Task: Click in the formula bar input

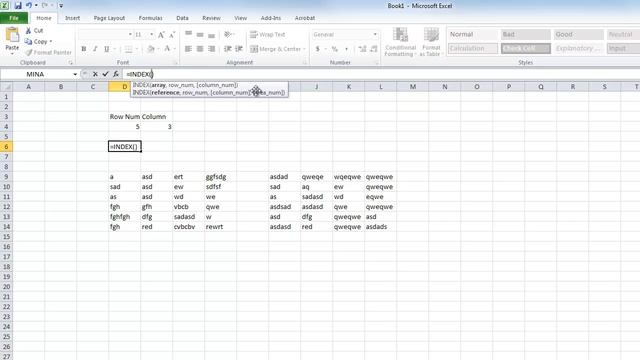Action: [x=380, y=74]
